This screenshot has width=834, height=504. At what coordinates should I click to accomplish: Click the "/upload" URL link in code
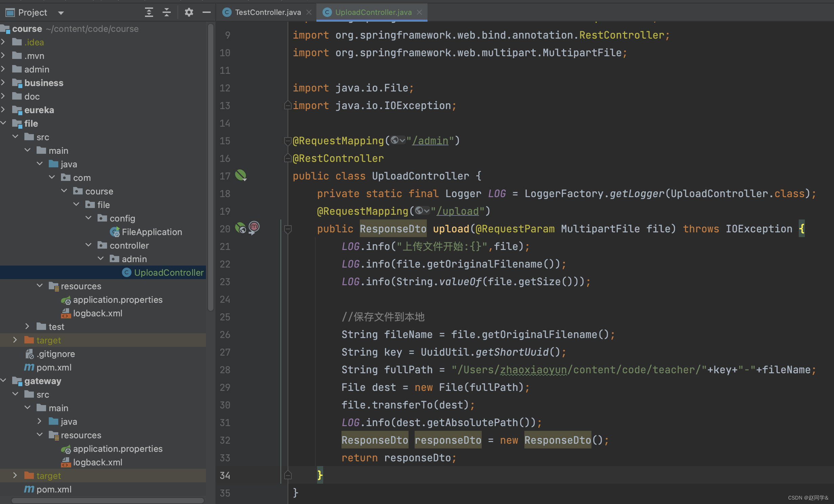pos(458,211)
